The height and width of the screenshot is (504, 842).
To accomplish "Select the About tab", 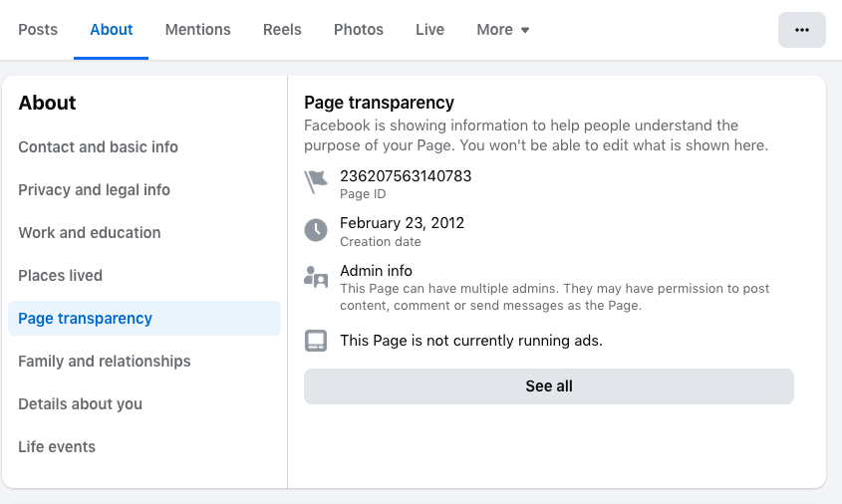I will click(112, 30).
